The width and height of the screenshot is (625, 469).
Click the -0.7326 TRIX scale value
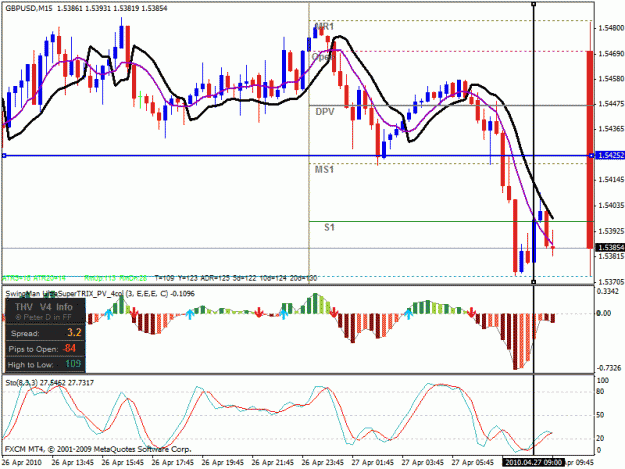pos(609,367)
